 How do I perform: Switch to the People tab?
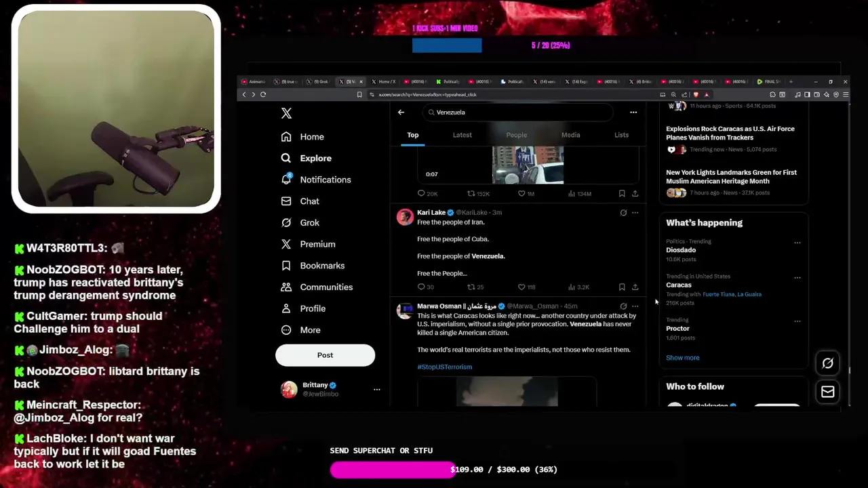click(516, 135)
